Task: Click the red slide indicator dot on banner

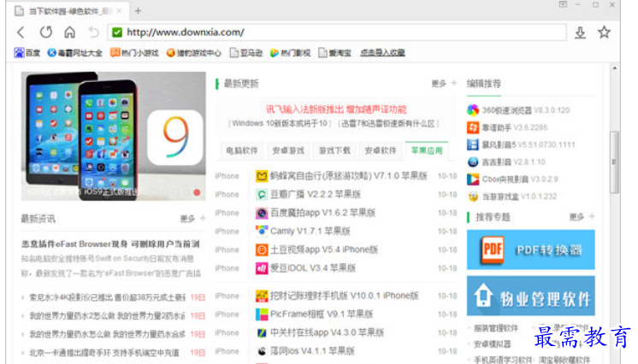Action: click(197, 192)
